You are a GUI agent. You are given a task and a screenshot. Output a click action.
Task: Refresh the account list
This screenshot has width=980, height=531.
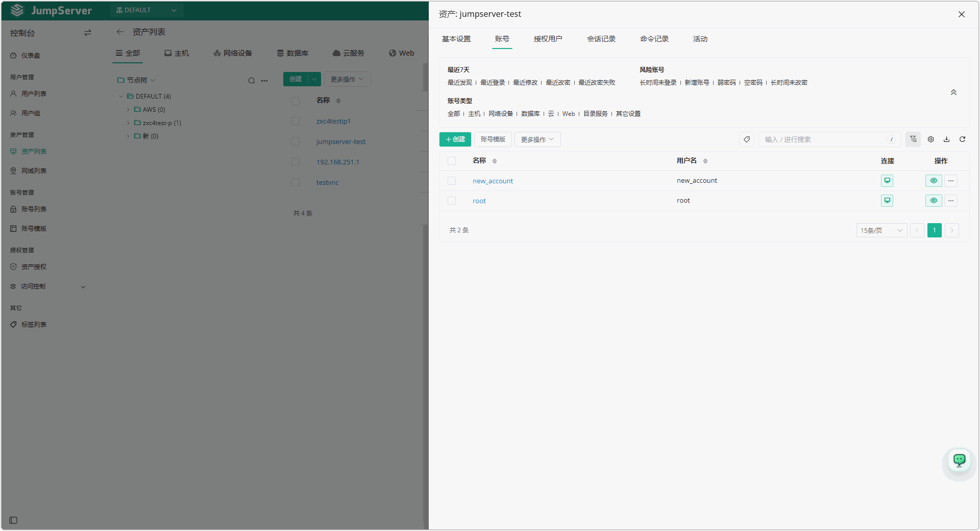[x=962, y=139]
